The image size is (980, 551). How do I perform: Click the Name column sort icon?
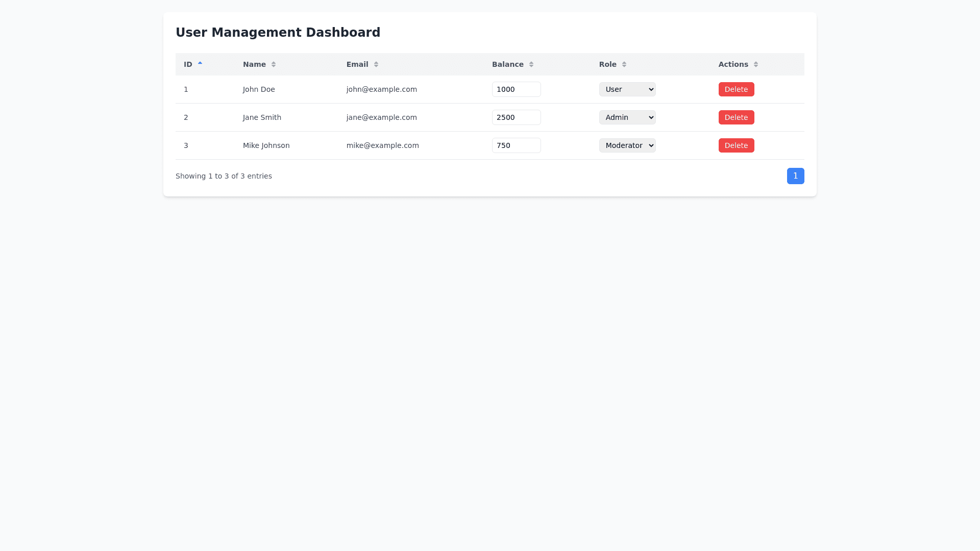click(274, 64)
